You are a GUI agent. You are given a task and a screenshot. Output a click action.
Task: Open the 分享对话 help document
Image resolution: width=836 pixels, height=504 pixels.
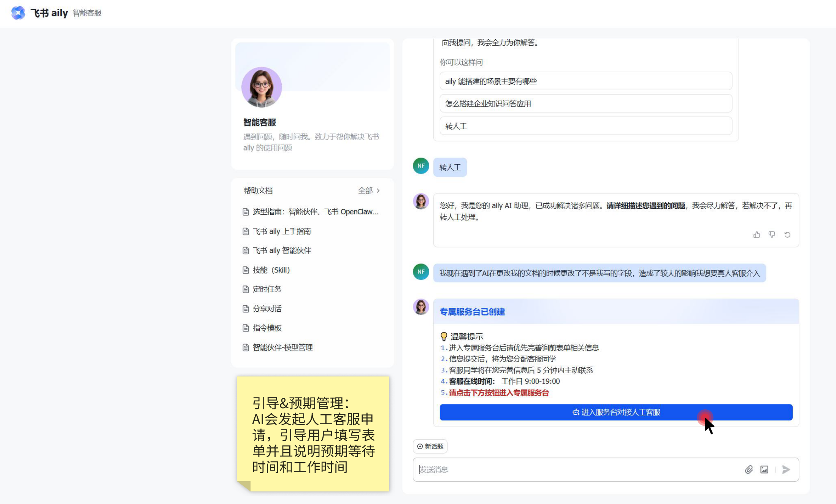pos(267,309)
